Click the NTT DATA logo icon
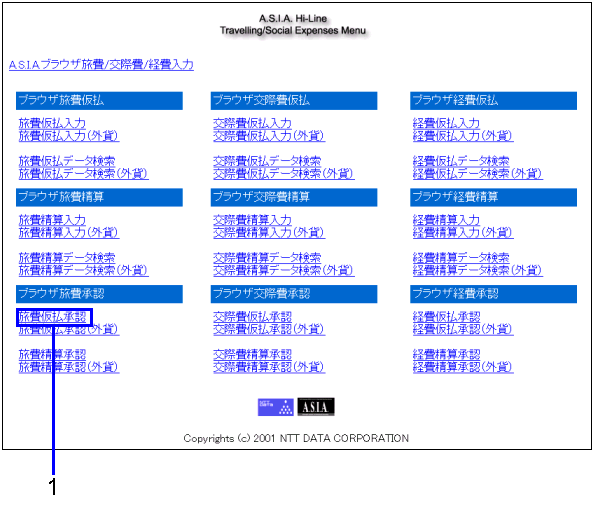The height and width of the screenshot is (505, 594). (275, 407)
